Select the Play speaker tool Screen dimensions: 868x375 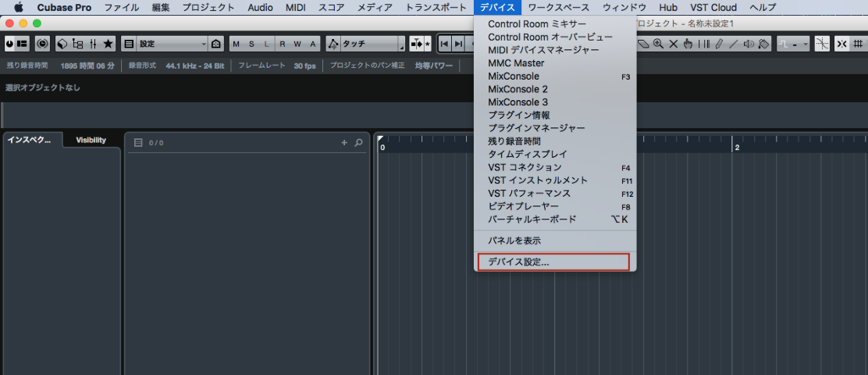pos(748,44)
